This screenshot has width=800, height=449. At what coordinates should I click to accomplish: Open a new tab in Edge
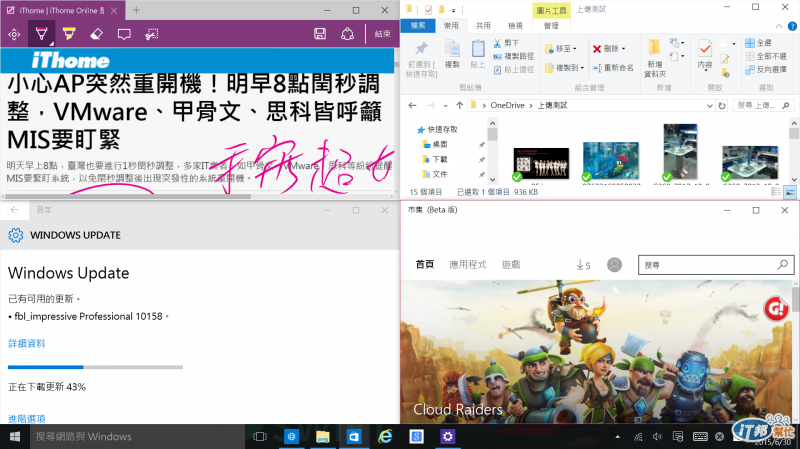click(136, 10)
